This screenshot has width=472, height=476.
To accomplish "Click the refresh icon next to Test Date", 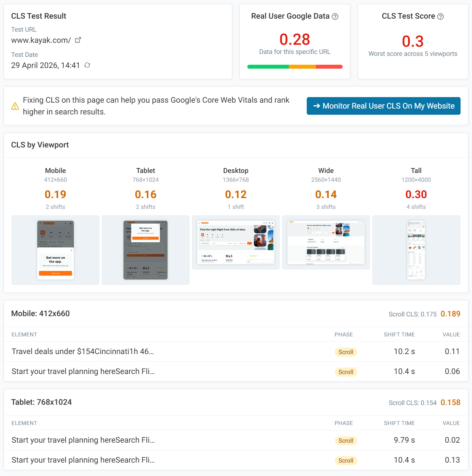I will (x=87, y=65).
